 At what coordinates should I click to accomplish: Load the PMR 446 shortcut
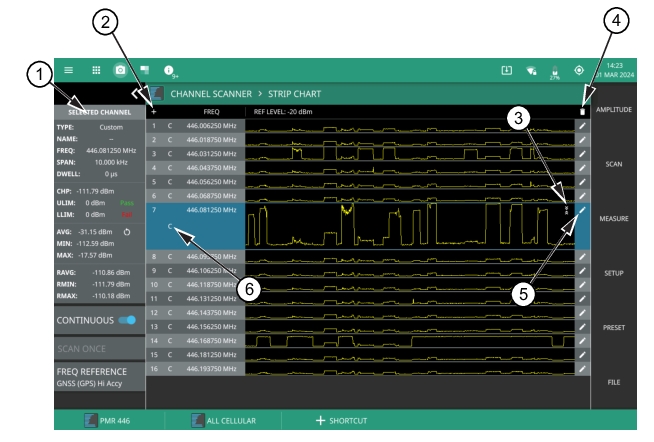click(x=108, y=421)
